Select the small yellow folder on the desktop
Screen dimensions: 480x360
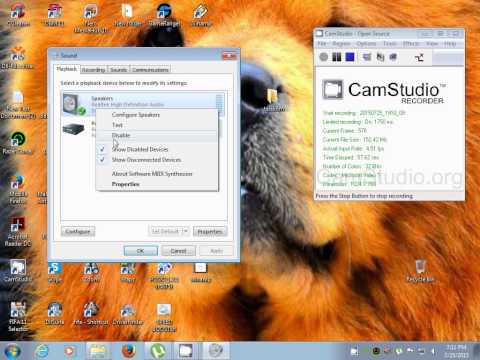point(272,99)
